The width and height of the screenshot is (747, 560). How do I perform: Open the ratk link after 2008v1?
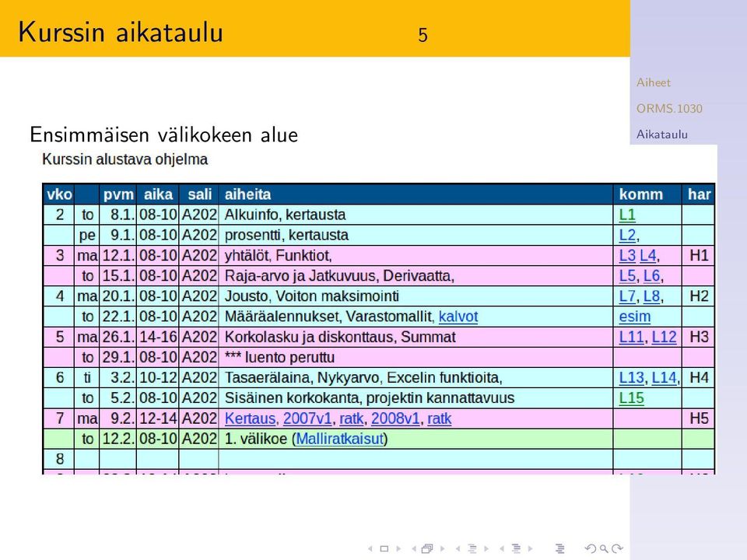pos(439,418)
